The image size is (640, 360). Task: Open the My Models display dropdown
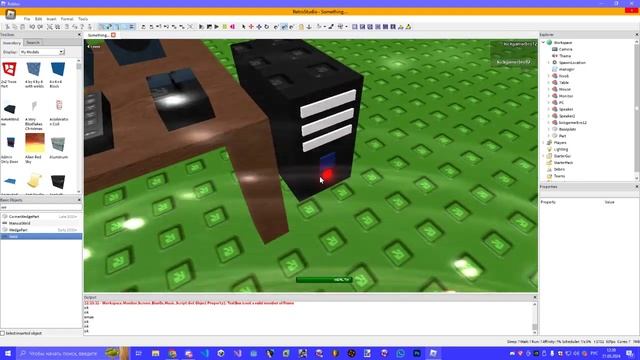42,52
